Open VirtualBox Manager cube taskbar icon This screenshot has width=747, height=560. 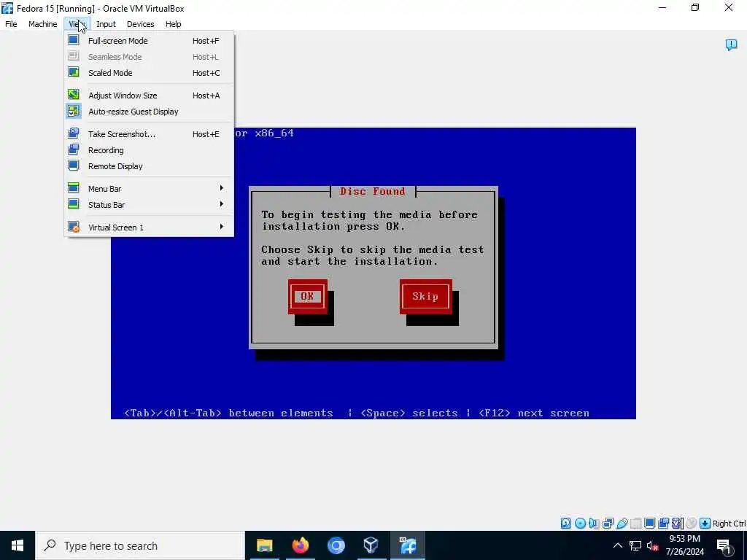point(371,545)
